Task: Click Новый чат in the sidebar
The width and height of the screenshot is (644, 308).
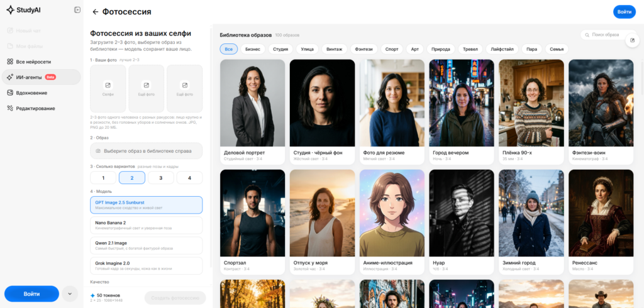Action: 41,31
